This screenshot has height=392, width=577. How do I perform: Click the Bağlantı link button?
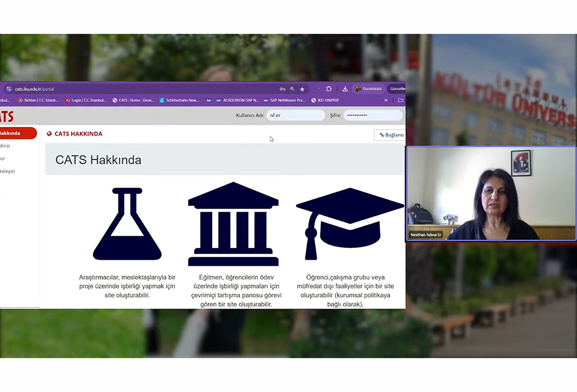coord(391,135)
